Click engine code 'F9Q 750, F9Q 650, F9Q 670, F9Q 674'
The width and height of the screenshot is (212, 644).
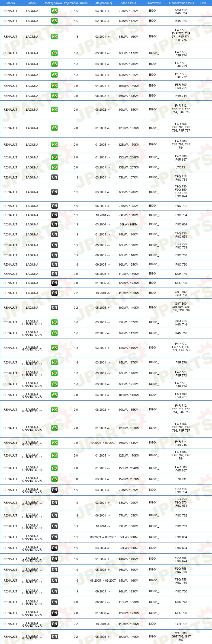181,191
